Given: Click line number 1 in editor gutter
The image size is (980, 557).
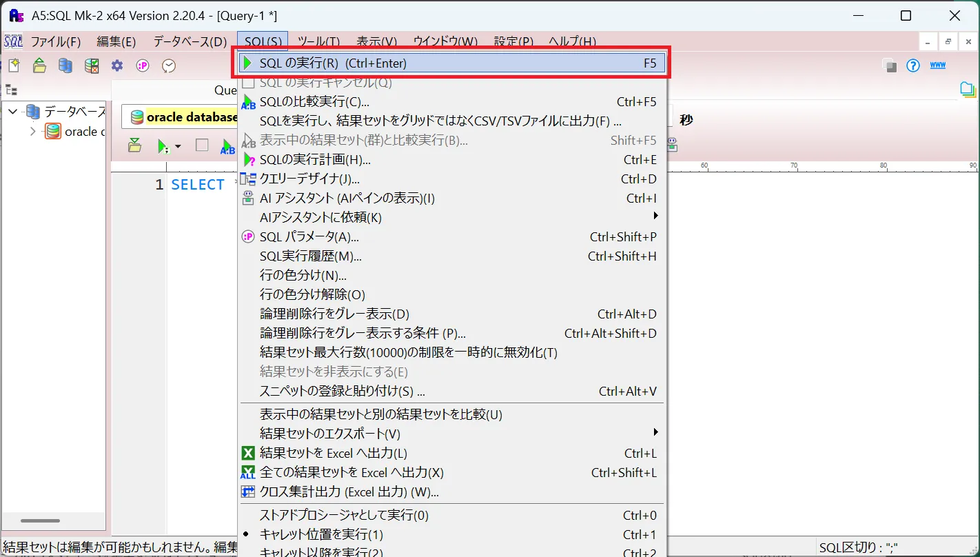Looking at the screenshot, I should click(159, 185).
